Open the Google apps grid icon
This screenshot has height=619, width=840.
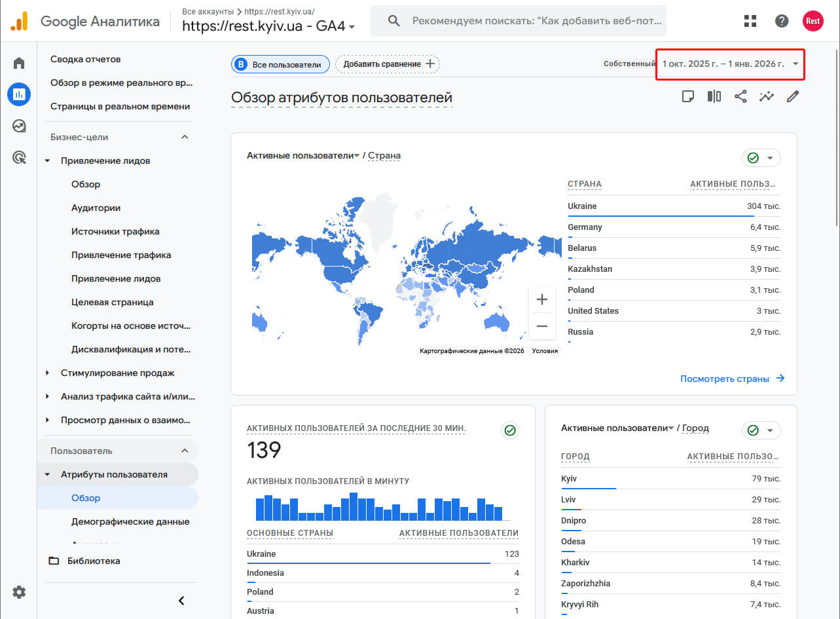(x=750, y=21)
